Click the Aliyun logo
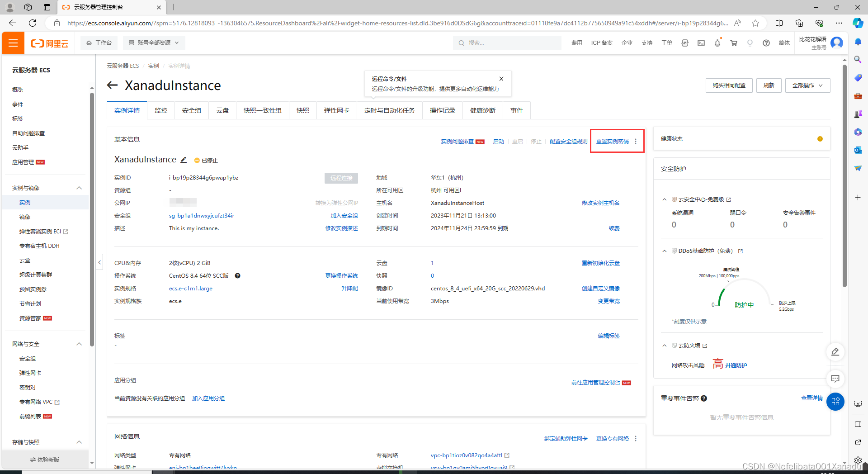The height and width of the screenshot is (474, 868). click(x=49, y=43)
